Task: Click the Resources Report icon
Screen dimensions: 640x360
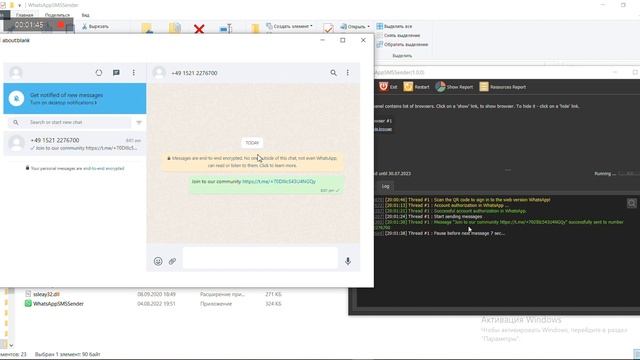Action: [484, 87]
